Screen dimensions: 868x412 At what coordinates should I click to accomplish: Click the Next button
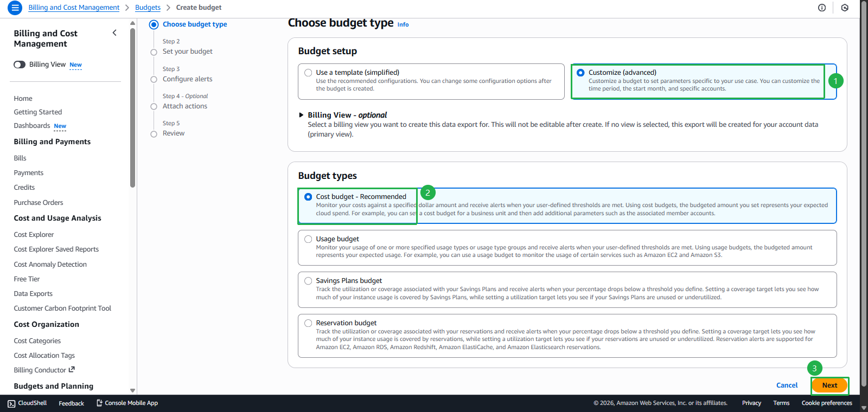[x=829, y=385]
